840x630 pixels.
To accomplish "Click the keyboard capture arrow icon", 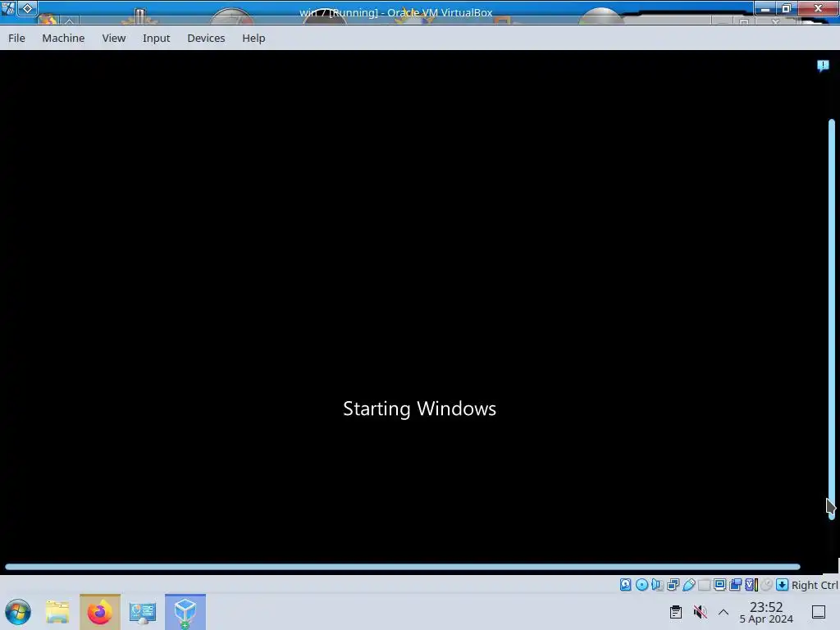I will coord(782,584).
